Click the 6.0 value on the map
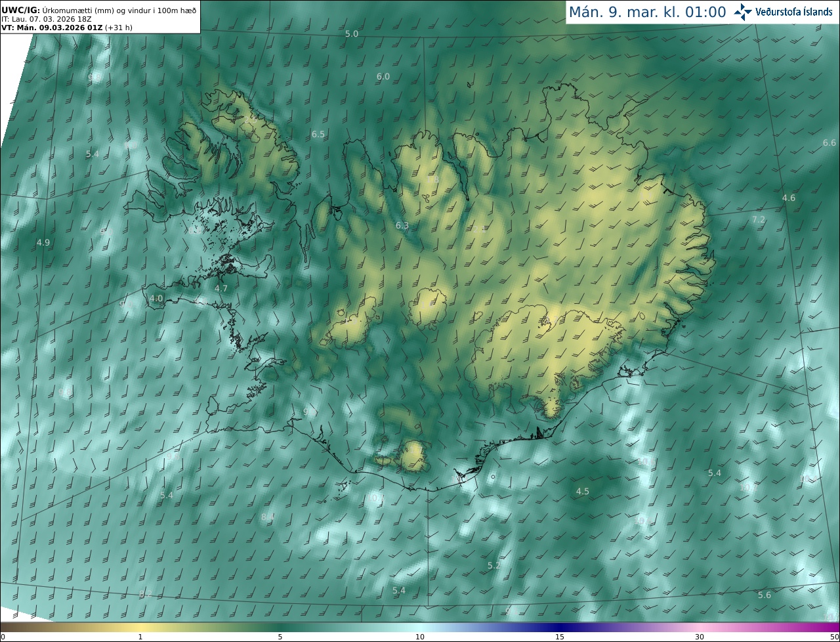Viewport: 840px width, 642px height. 383,77
